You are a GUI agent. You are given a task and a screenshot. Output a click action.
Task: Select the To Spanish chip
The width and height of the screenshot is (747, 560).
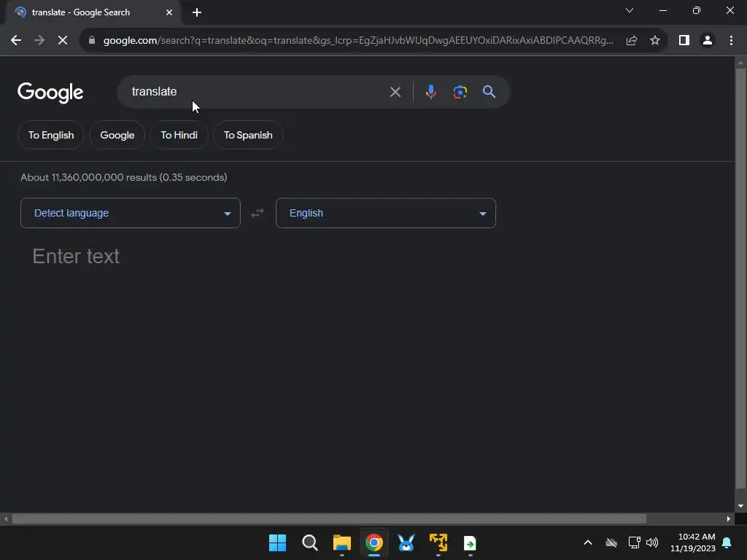[x=248, y=135]
